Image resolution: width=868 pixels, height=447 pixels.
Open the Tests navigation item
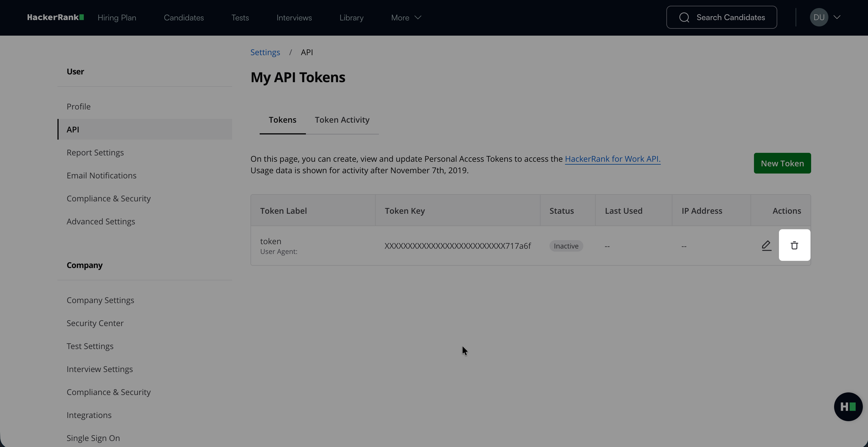coord(240,18)
